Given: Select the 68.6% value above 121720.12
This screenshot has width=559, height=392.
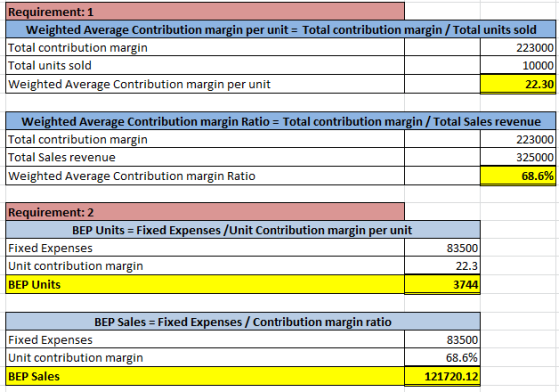Looking at the screenshot, I should [442, 357].
